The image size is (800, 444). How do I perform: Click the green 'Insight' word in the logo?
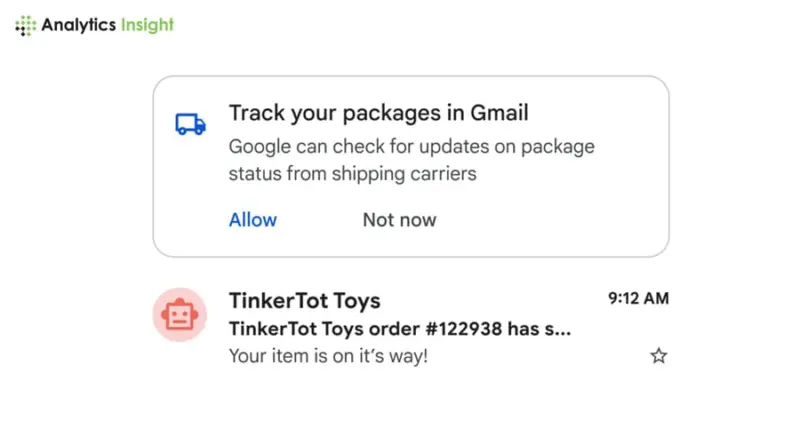coord(147,26)
